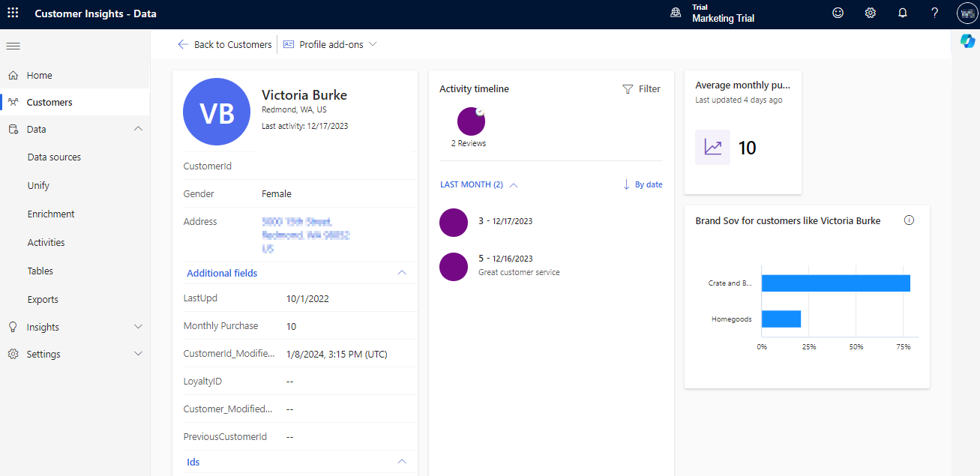Image resolution: width=980 pixels, height=476 pixels.
Task: Open your account avatar menu
Action: click(967, 13)
